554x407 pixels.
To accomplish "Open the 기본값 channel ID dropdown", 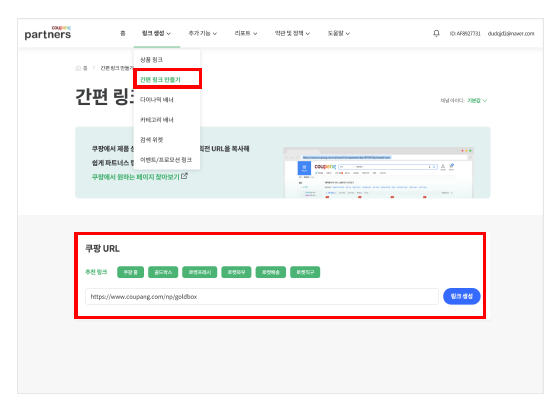I will click(x=477, y=100).
